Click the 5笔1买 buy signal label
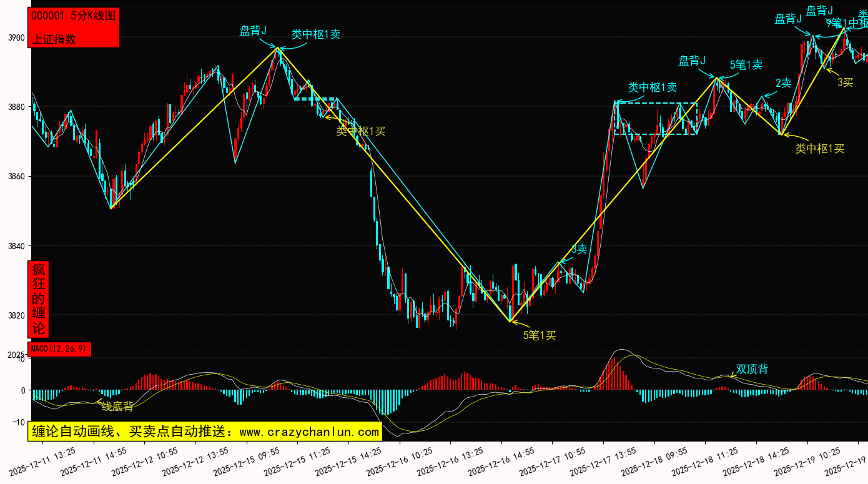Viewport: 868px width, 484px height. (540, 335)
